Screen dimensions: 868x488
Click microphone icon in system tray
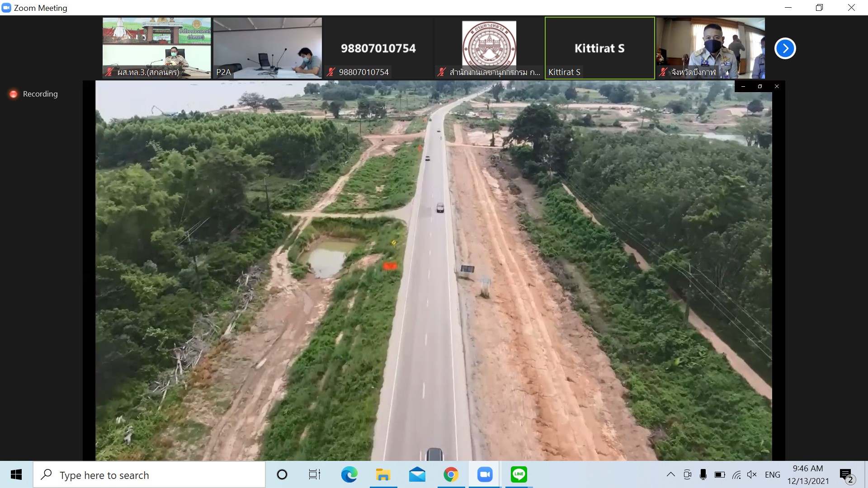[x=703, y=474]
